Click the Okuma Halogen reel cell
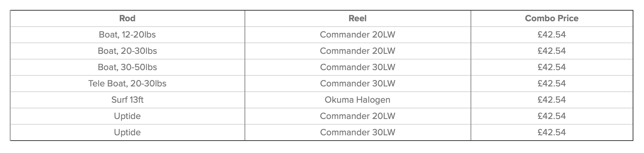Viewport: 644px width, 153px height. (357, 100)
